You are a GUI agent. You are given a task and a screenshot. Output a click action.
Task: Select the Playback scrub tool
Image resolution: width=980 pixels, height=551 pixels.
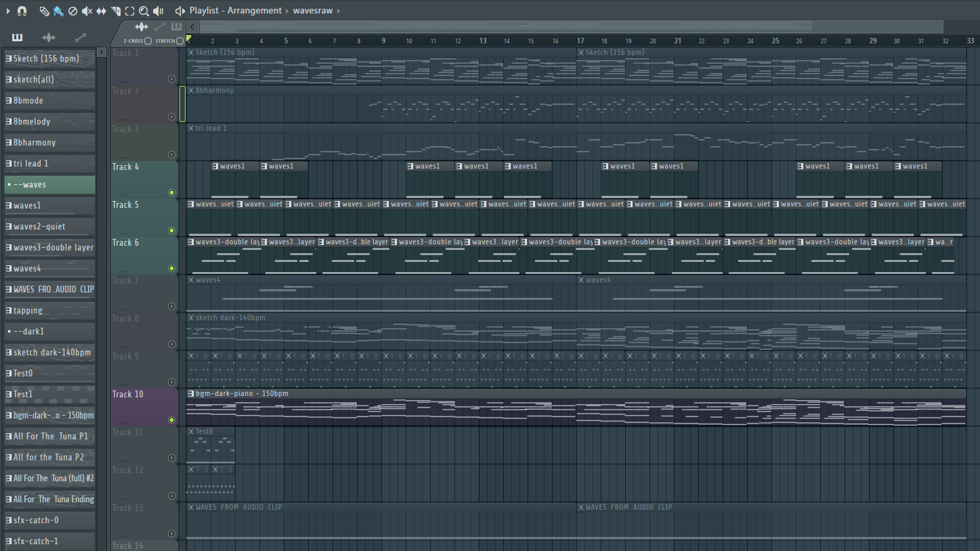click(158, 11)
